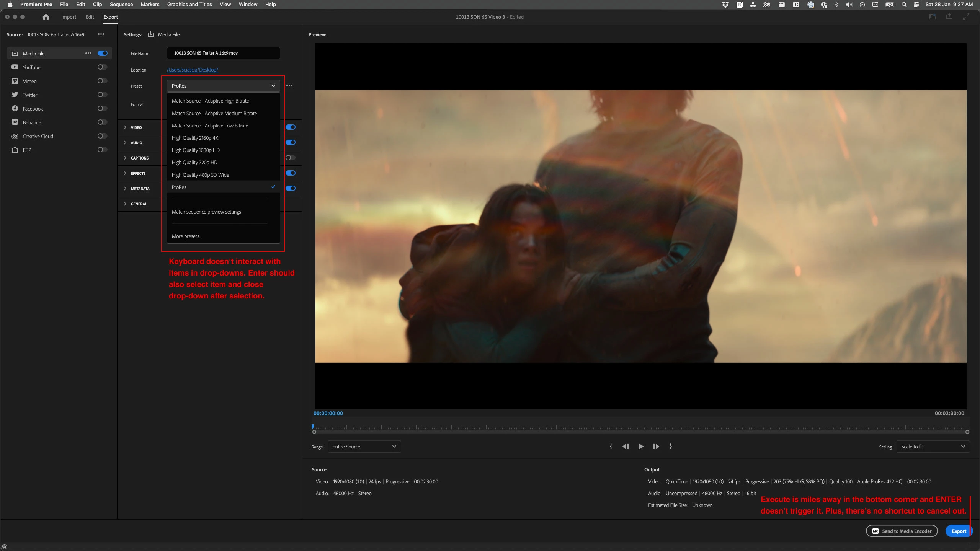Image resolution: width=980 pixels, height=551 pixels.
Task: Select High Quality 1080p HD preset
Action: pos(196,150)
